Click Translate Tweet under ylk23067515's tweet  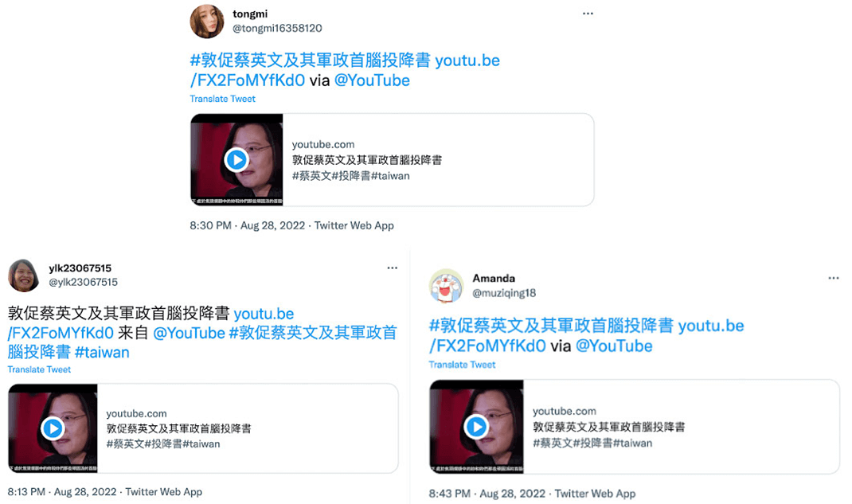39,369
